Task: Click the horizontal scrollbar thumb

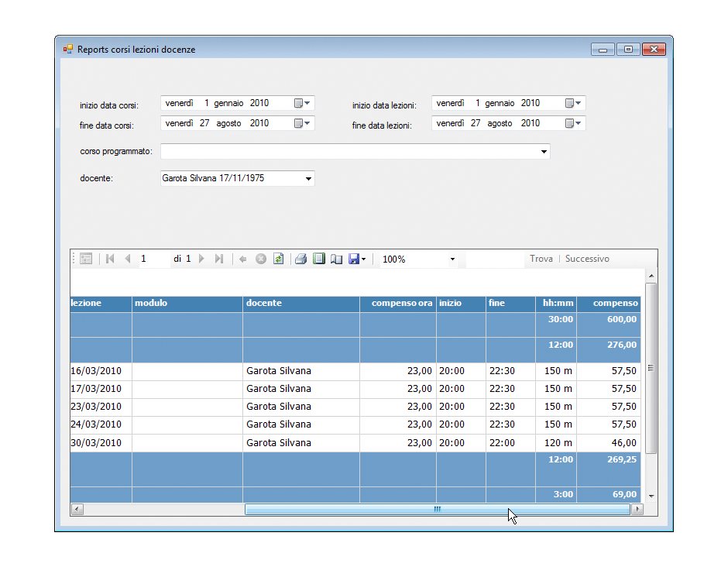Action: tap(438, 510)
